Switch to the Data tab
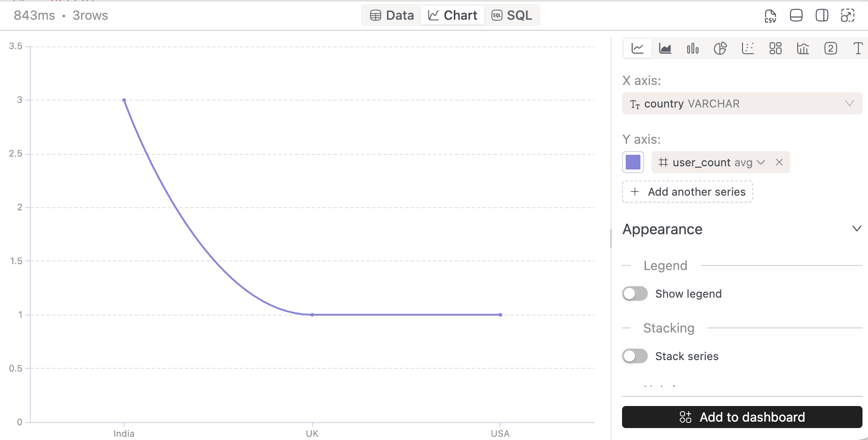 point(392,16)
